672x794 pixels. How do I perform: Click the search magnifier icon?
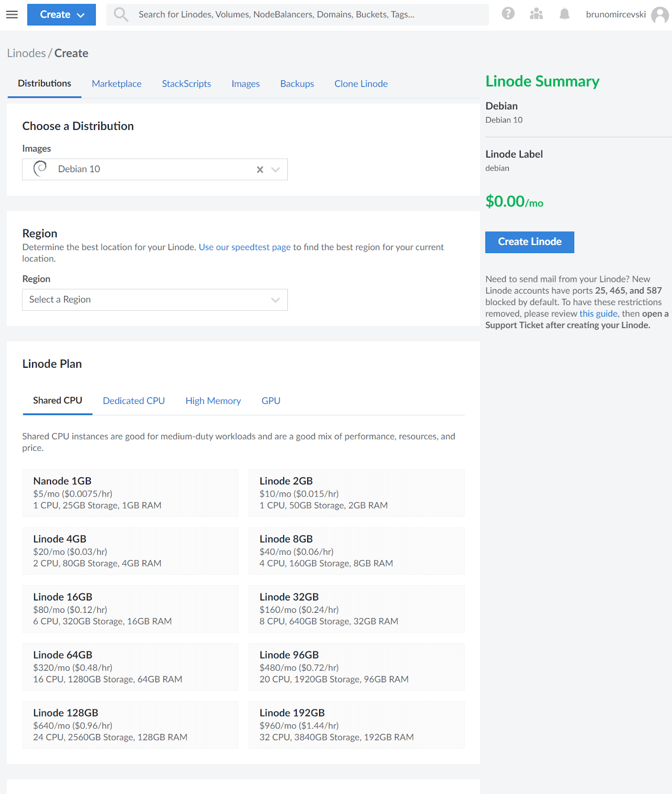tap(121, 14)
